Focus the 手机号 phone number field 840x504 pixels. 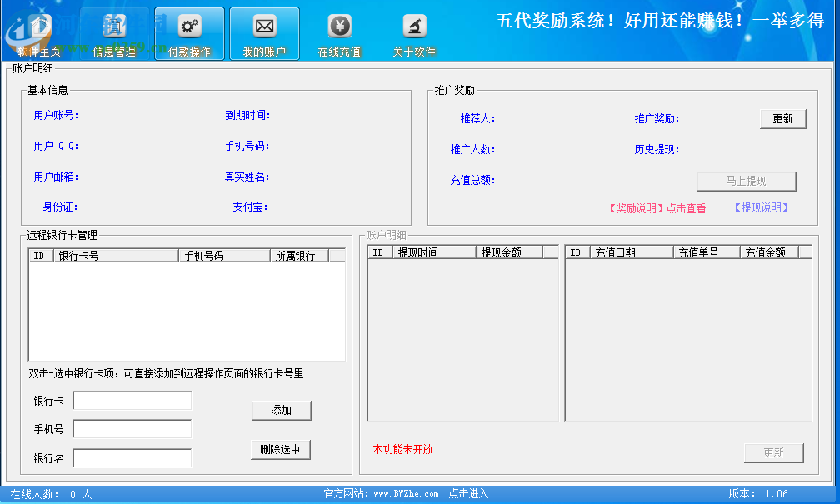(132, 427)
